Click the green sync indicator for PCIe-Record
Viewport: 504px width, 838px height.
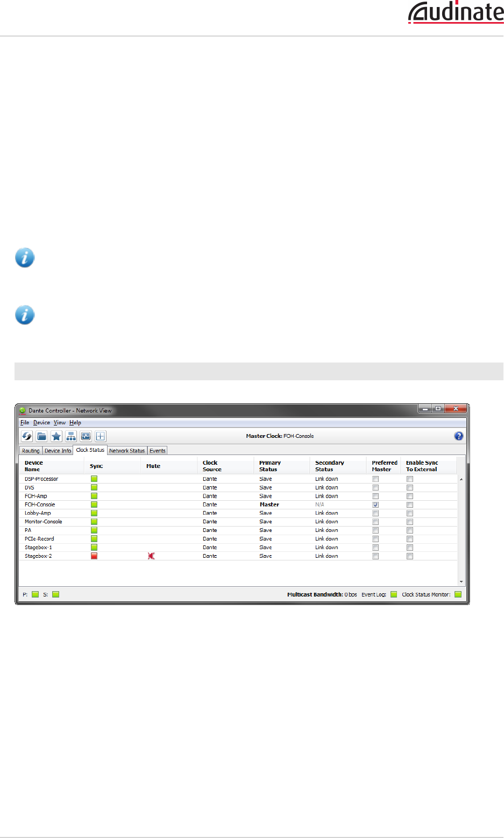coord(94,539)
